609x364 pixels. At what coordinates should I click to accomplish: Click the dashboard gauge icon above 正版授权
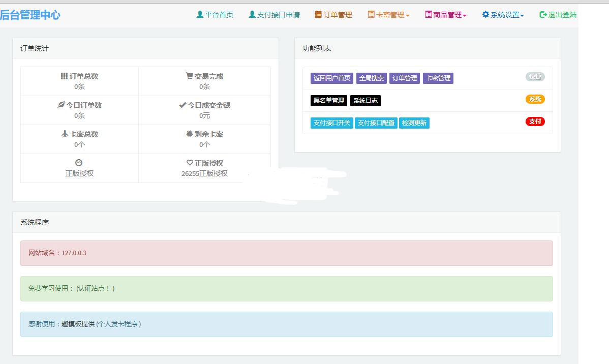point(79,163)
